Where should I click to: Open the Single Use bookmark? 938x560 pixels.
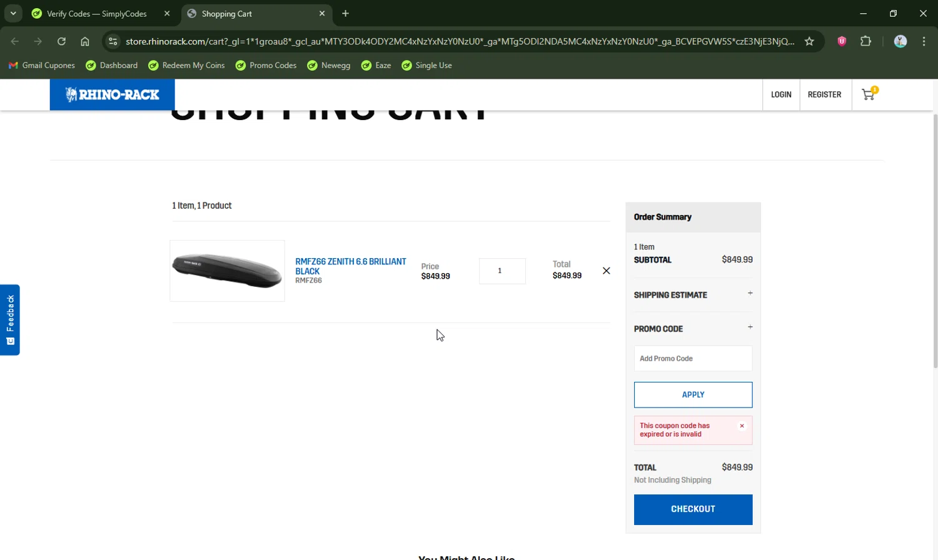pos(426,65)
